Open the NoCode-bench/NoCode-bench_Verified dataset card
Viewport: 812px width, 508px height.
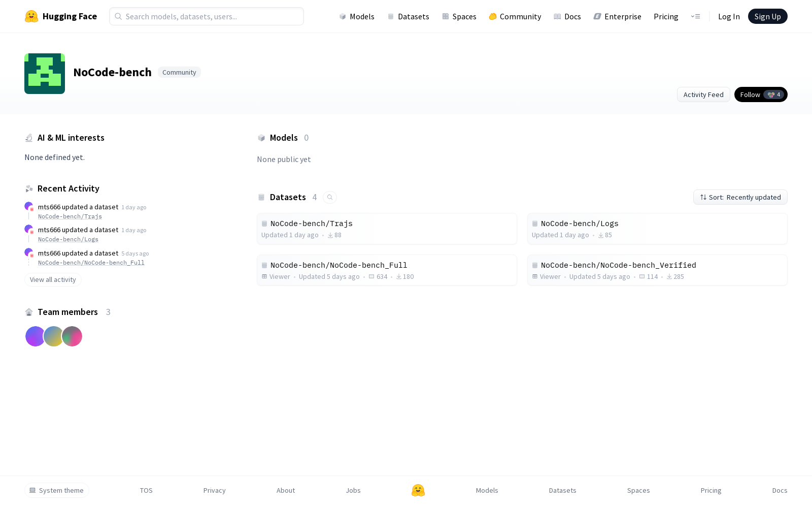click(657, 270)
